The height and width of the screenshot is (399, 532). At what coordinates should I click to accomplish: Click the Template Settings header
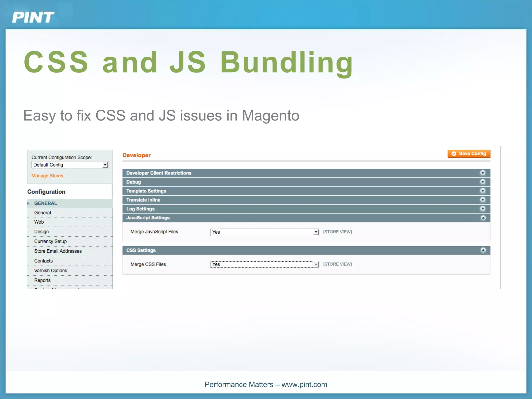pyautogui.click(x=306, y=191)
